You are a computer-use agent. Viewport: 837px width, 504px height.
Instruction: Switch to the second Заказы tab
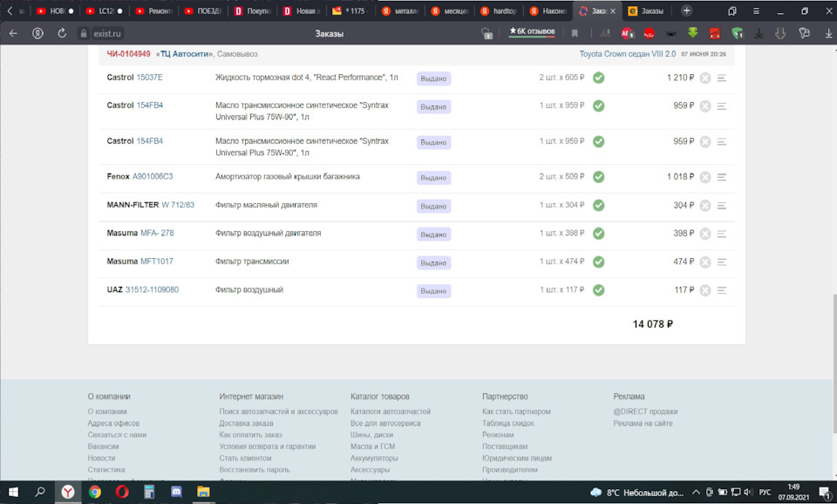(x=646, y=10)
